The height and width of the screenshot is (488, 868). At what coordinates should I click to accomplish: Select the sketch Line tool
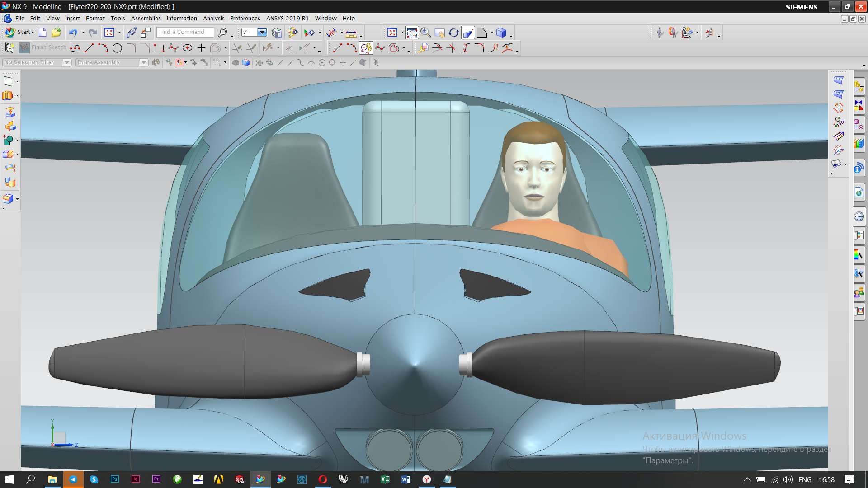[x=89, y=48]
